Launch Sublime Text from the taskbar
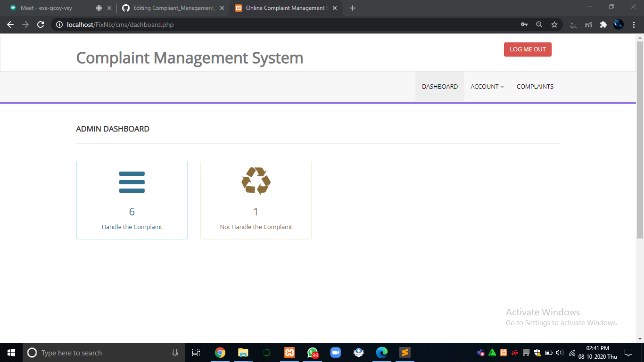Viewport: 644px width, 362px height. [405, 352]
